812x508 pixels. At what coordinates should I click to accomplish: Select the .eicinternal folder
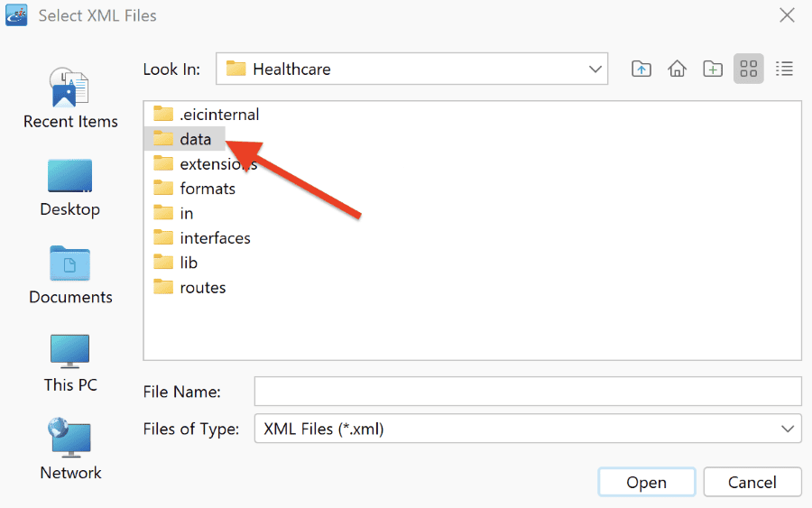tap(206, 114)
